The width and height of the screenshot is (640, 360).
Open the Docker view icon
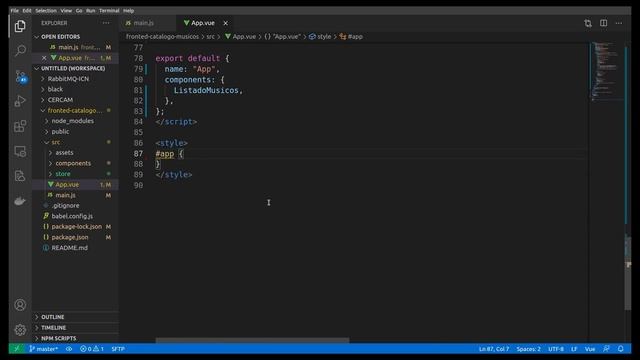tap(20, 201)
